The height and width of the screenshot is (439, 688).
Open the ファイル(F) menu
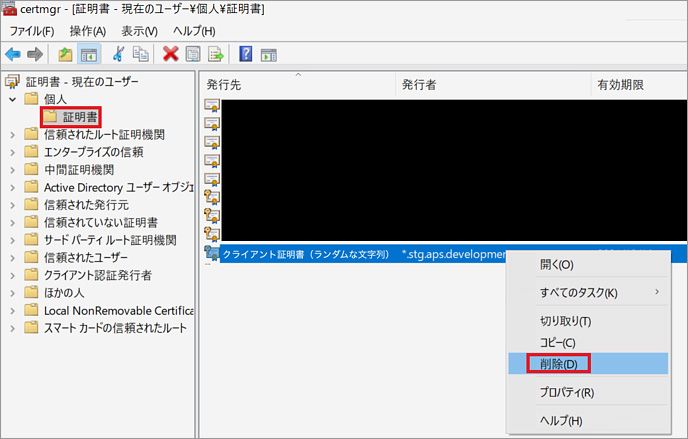32,31
